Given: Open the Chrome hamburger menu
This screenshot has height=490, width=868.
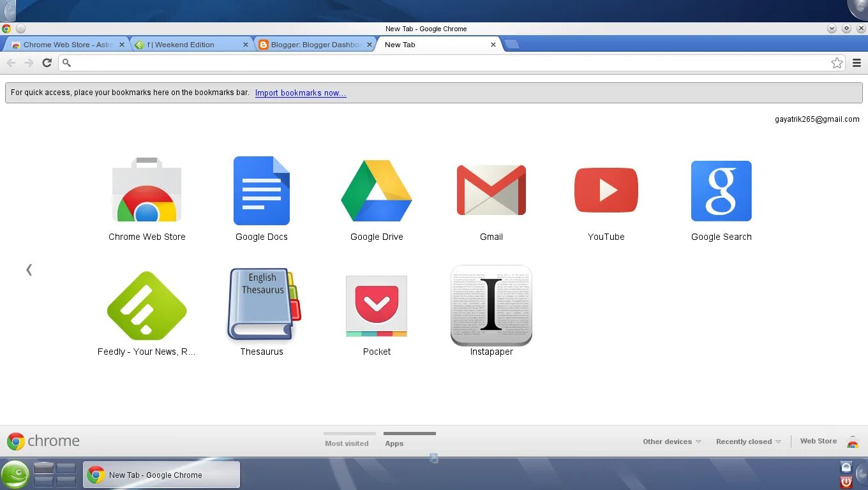Looking at the screenshot, I should tap(857, 63).
